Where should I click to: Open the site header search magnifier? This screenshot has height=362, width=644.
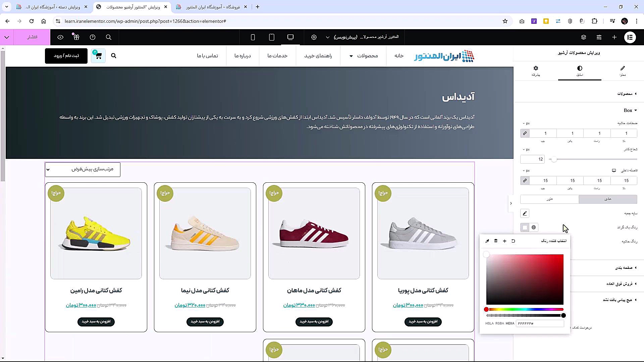coord(114,56)
